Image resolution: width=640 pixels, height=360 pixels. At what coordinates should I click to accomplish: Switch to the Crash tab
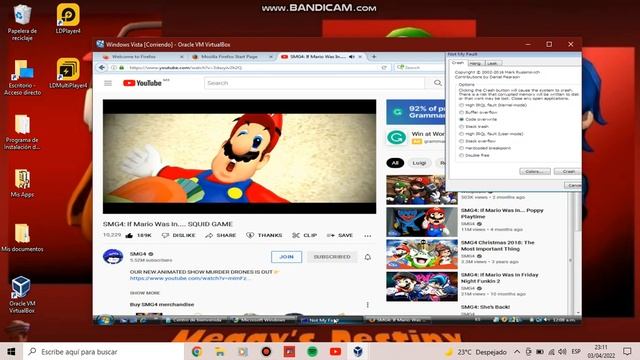click(x=458, y=63)
